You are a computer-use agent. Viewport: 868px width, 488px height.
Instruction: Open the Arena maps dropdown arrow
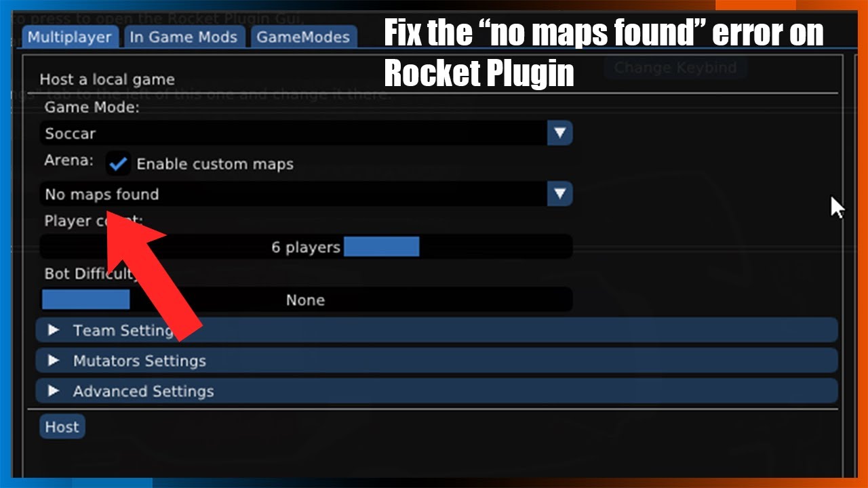tap(559, 194)
